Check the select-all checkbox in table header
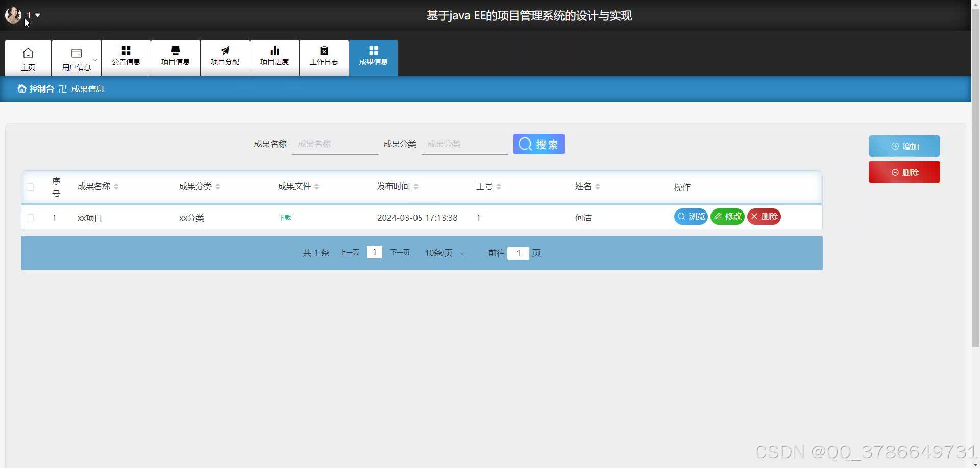Viewport: 980px width, 468px height. (30, 187)
